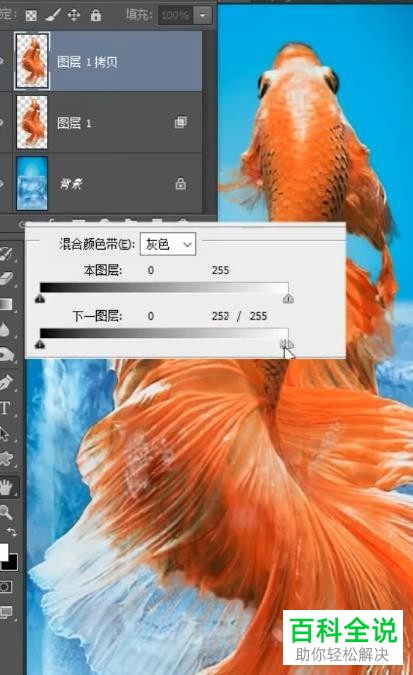413x675 pixels.
Task: Open the 混合颜色带 灰色 dropdown
Action: 168,244
